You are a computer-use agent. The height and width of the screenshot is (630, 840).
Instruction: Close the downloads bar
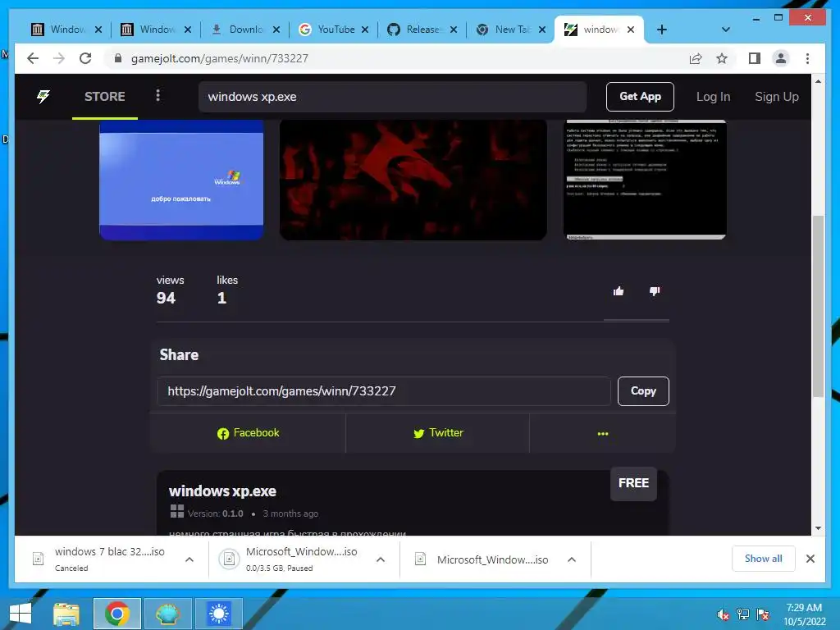coord(810,559)
